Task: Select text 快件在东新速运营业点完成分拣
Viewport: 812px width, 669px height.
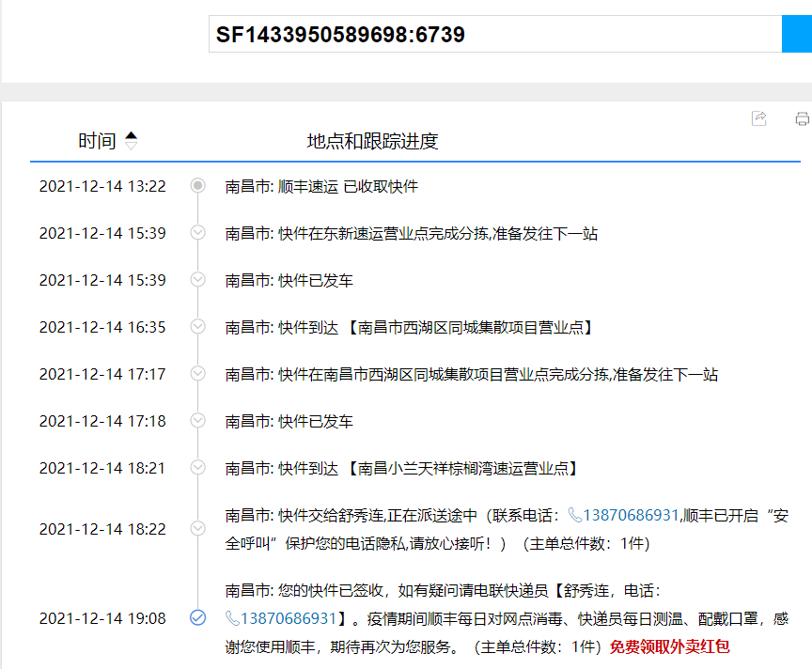Action: coord(383,234)
